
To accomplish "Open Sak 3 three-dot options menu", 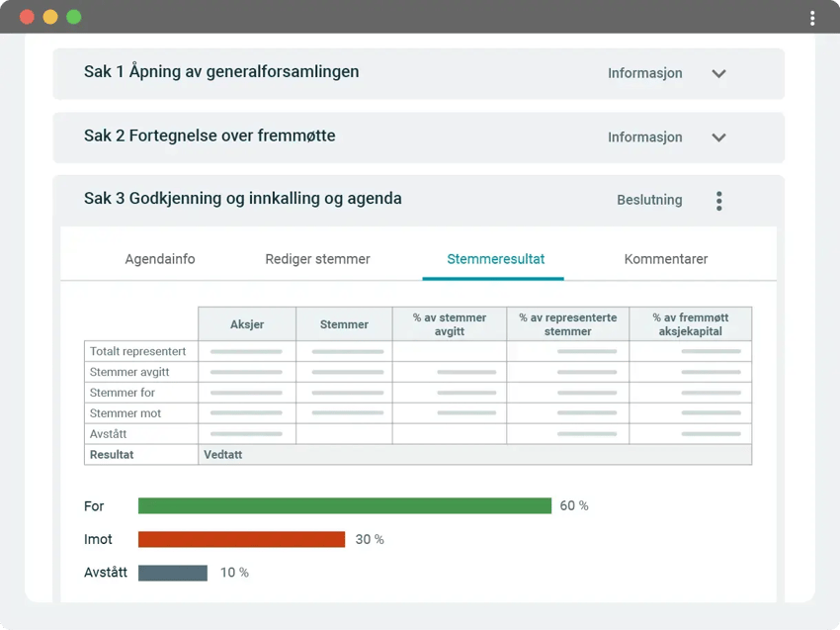I will (718, 201).
